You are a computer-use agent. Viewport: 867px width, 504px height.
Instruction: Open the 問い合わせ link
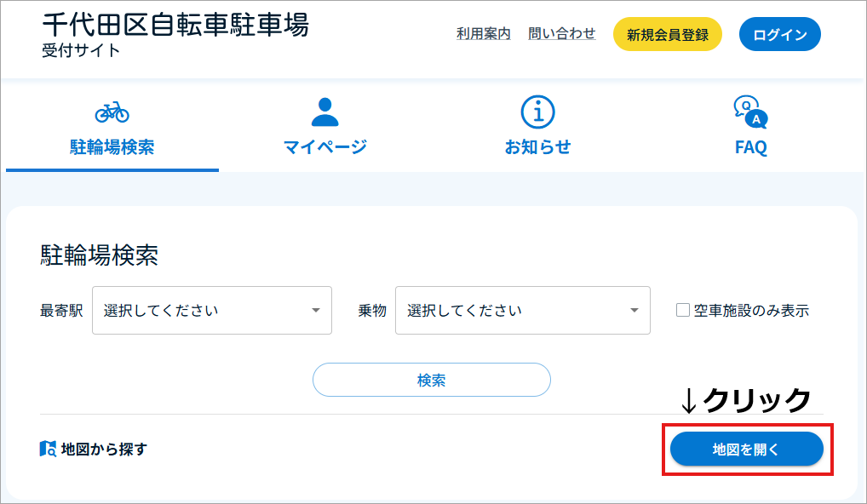[x=562, y=34]
